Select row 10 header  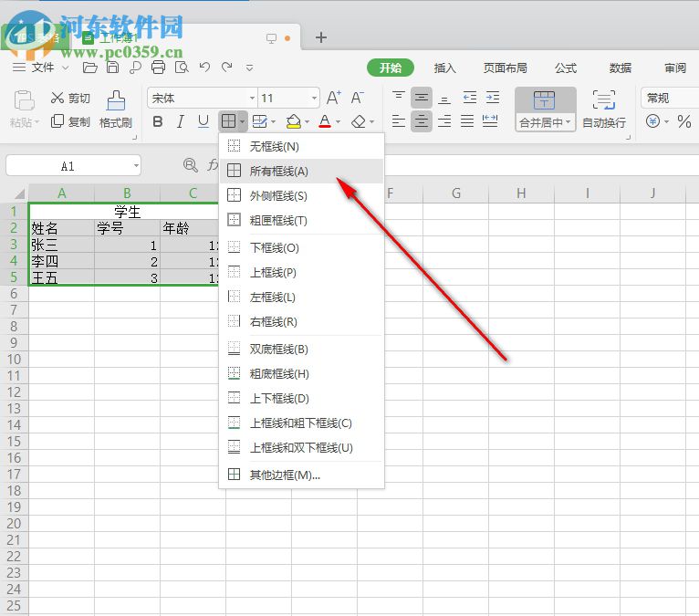pyautogui.click(x=15, y=360)
